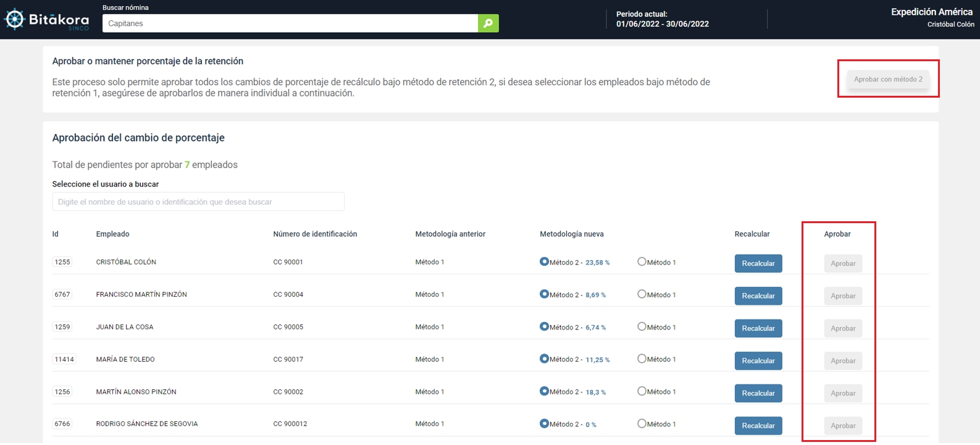The height and width of the screenshot is (445, 980).
Task: Click the Expedición América company name
Action: [932, 12]
